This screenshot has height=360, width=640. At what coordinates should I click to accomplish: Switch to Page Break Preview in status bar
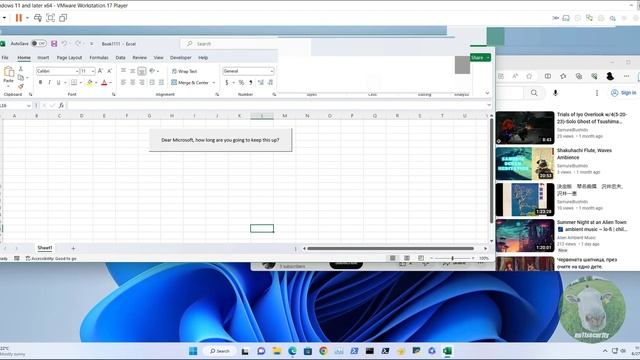[x=421, y=258]
